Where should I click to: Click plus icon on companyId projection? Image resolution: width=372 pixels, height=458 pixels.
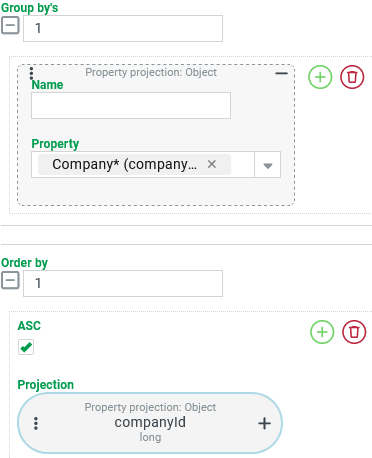tap(264, 423)
